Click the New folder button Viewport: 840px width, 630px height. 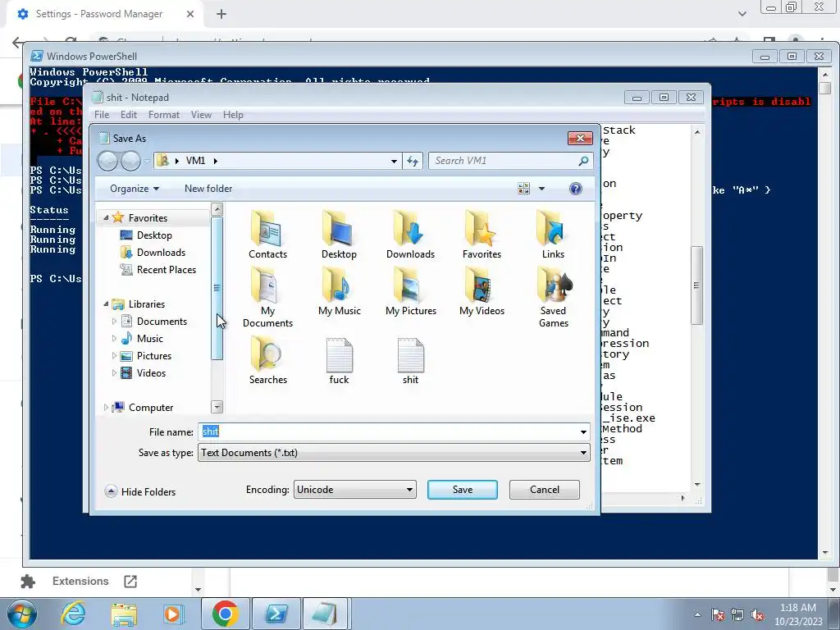[208, 189]
